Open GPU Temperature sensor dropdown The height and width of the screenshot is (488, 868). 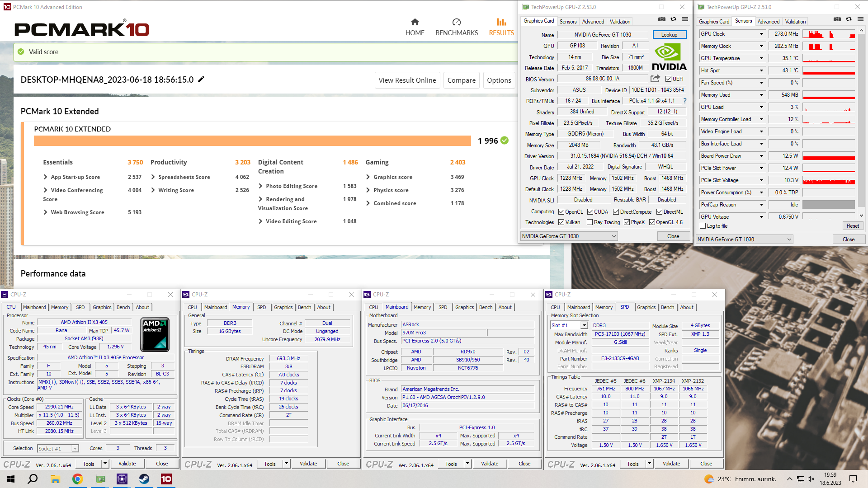point(761,58)
